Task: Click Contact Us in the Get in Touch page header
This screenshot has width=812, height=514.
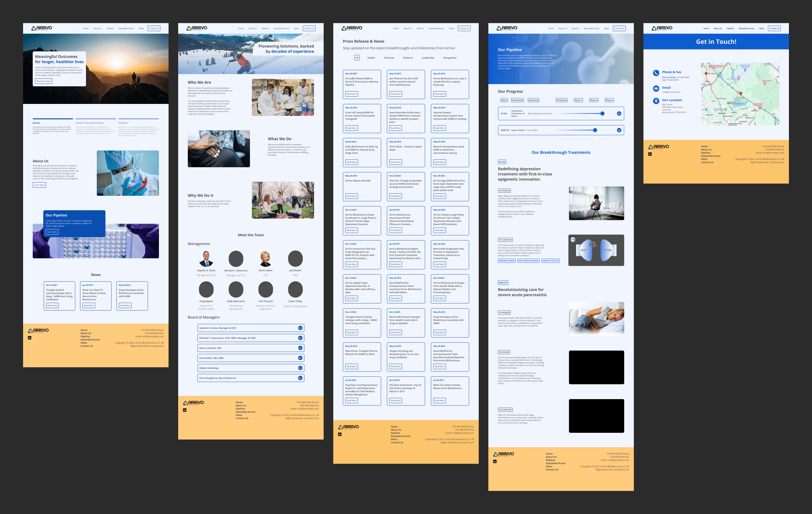Action: point(774,29)
